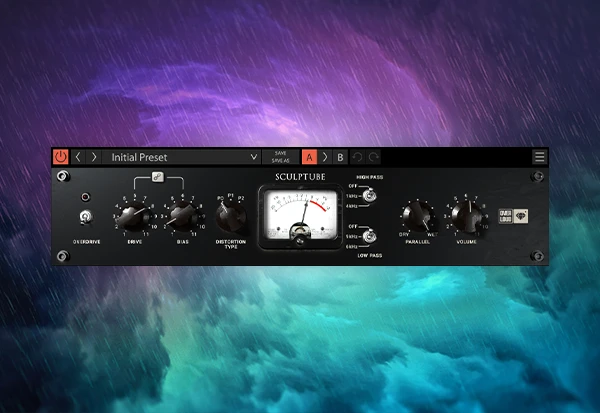The height and width of the screenshot is (413, 600).
Task: Flip the HIGH PASS filter switch
Action: tap(369, 196)
